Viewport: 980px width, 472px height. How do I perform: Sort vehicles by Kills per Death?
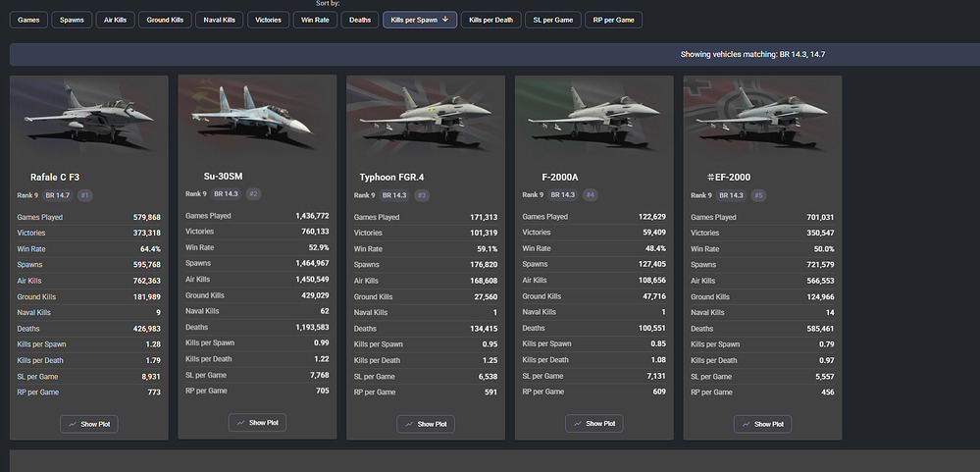[x=491, y=20]
